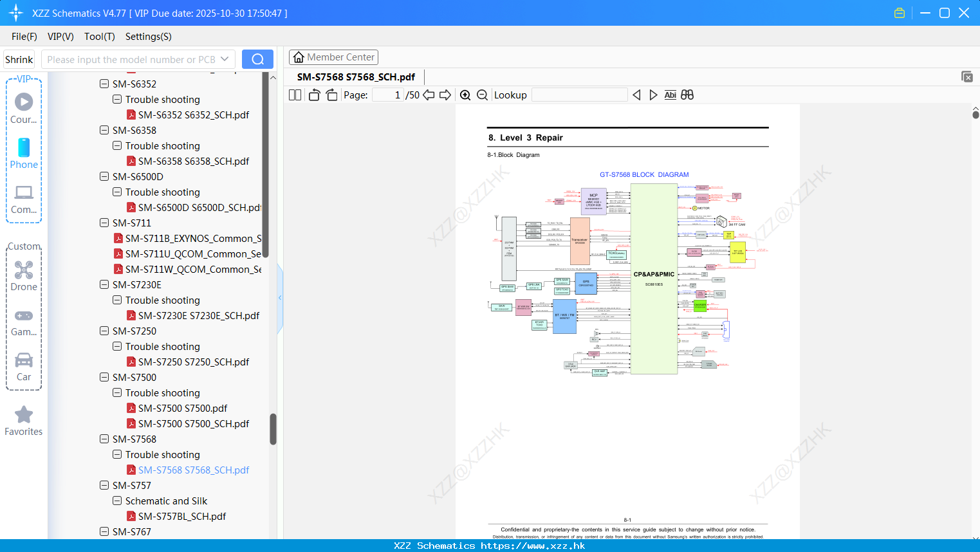Select the SM-S7568 S7568_SCH.pdf tab
Screen dimensions: 980x552
click(356, 77)
